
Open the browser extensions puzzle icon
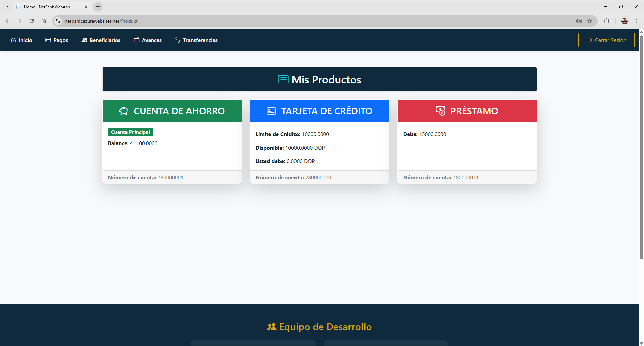(606, 21)
